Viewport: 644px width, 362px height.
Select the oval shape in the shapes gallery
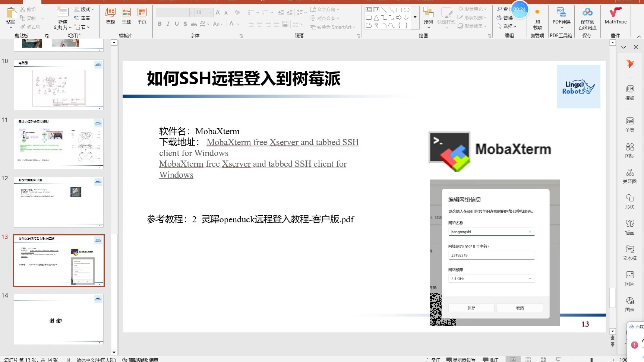407,10
